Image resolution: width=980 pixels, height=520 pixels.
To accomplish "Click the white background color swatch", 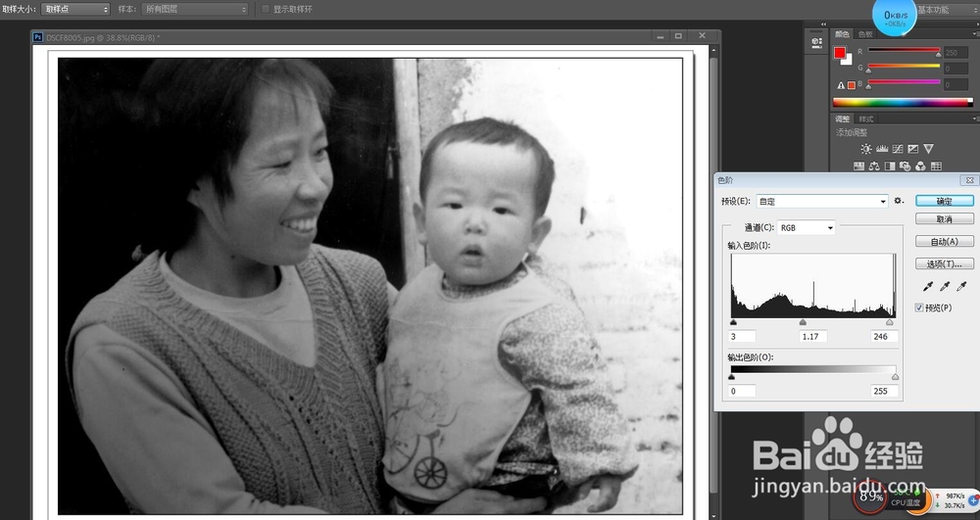I will tap(847, 60).
